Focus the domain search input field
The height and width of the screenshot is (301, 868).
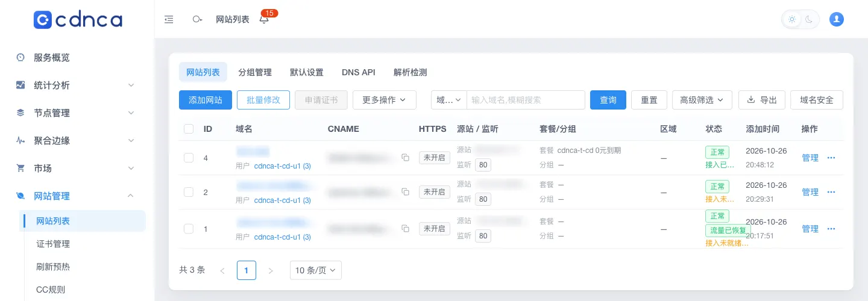coord(526,100)
